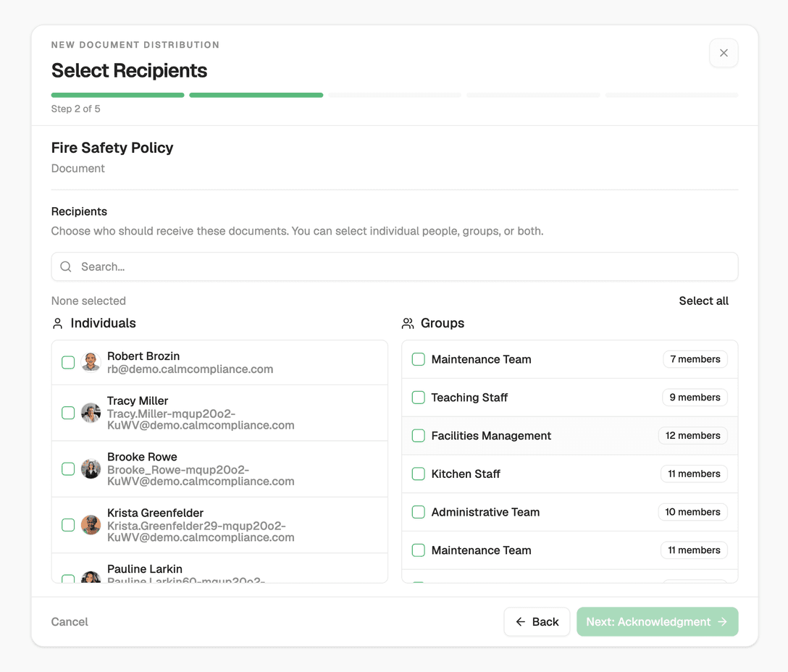Click the '9 members' badge
Viewport: 788px width, 672px height.
point(695,398)
